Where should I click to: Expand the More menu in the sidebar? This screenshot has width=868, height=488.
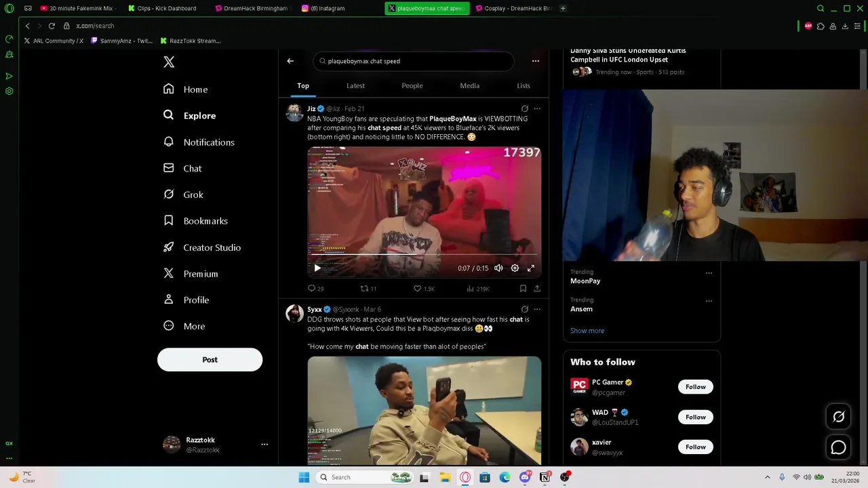coord(184,326)
